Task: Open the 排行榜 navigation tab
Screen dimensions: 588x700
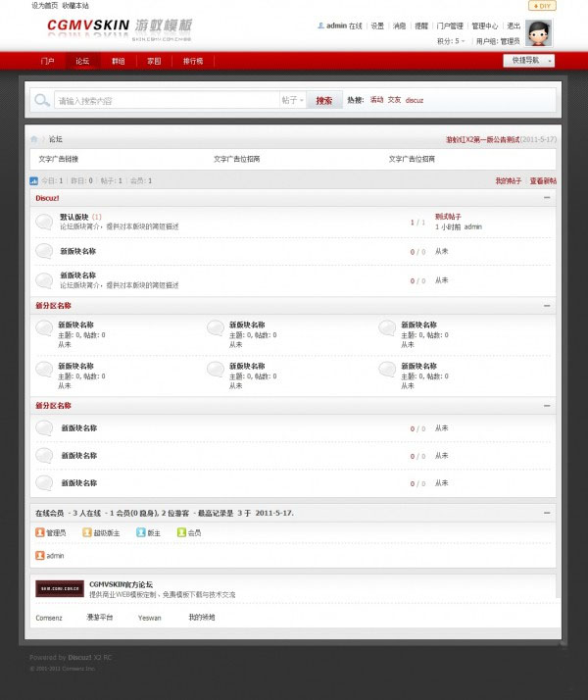Action: [x=193, y=61]
